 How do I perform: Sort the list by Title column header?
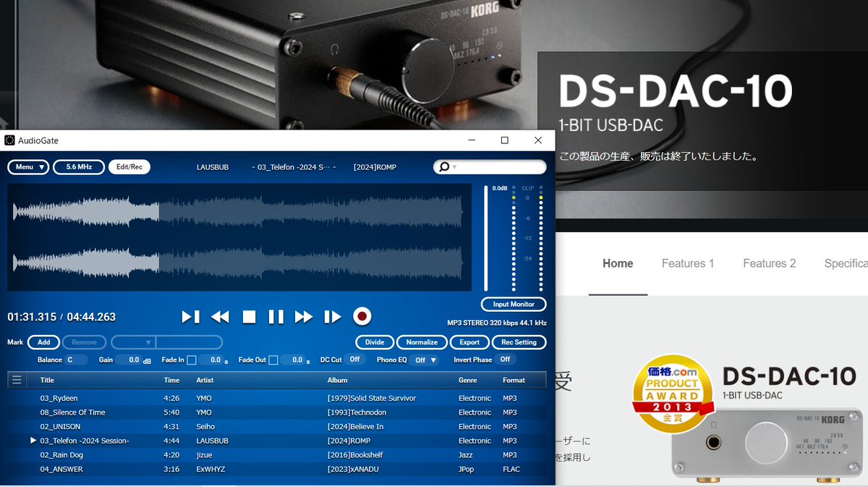(x=47, y=380)
